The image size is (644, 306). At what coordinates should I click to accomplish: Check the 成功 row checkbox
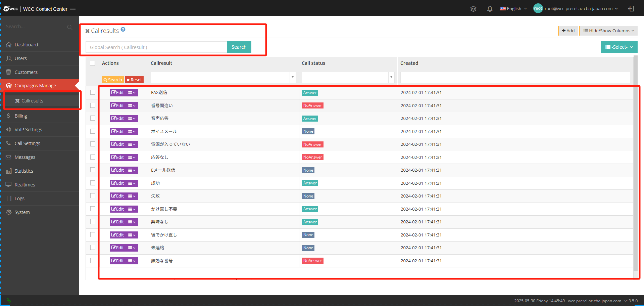93,183
